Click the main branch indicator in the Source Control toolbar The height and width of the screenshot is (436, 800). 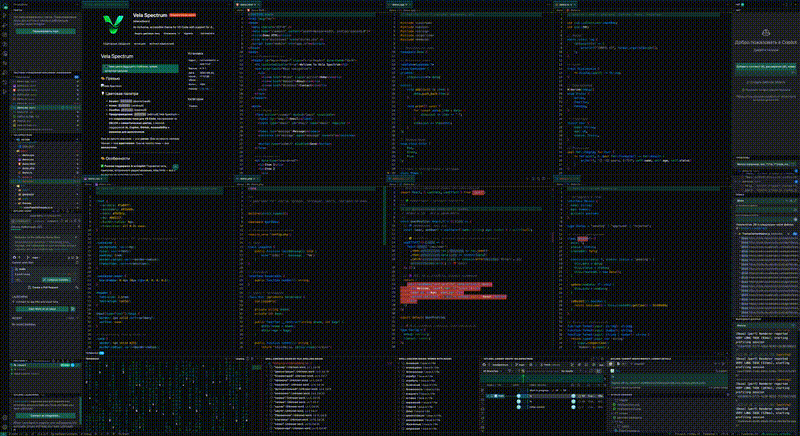click(33, 258)
